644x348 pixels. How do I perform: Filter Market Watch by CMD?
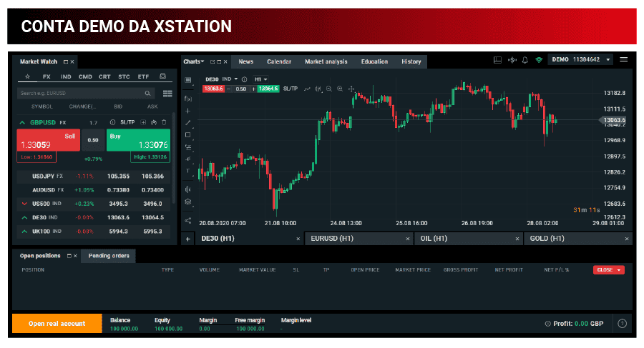[85, 76]
